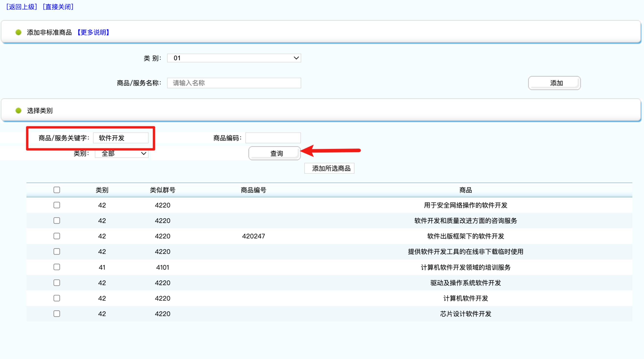Click the 查询 button
The height and width of the screenshot is (359, 644).
click(274, 153)
